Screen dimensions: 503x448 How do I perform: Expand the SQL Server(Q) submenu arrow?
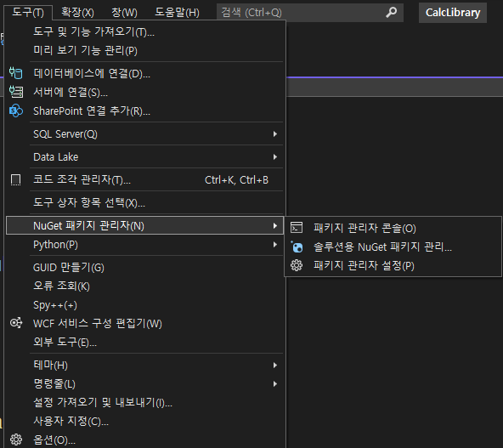[275, 133]
